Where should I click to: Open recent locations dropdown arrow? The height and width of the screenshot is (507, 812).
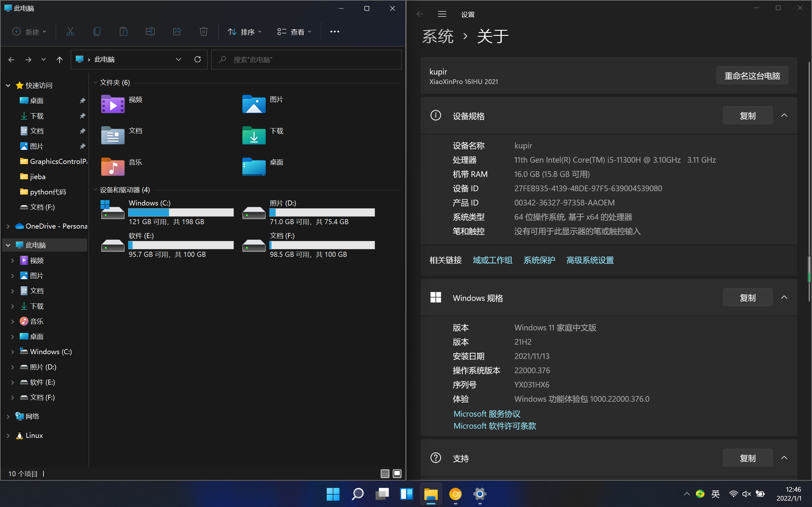click(43, 60)
